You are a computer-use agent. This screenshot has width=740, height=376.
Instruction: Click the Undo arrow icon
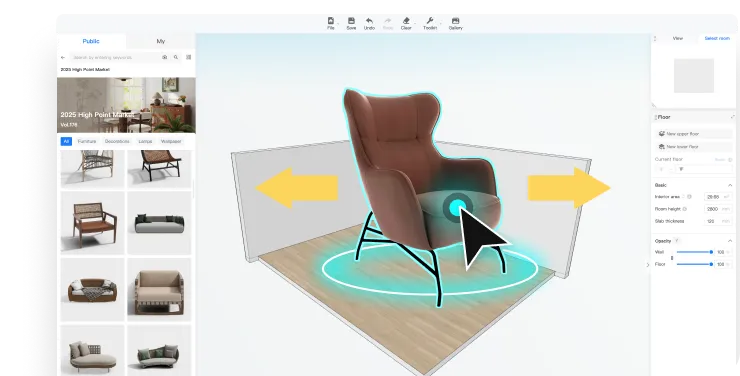coord(369,21)
